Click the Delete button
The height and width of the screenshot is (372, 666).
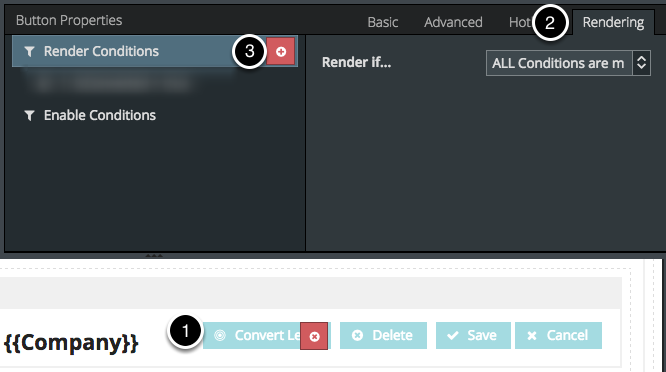click(383, 335)
